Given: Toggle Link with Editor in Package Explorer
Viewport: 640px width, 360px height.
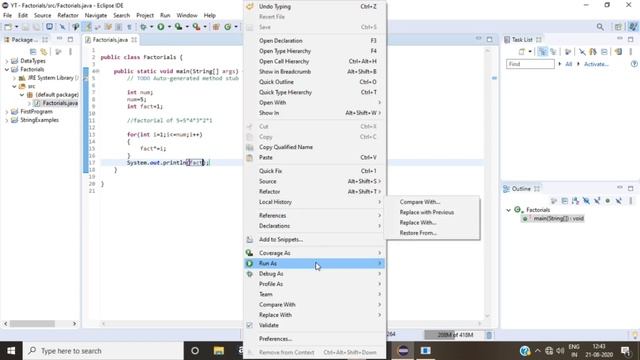Looking at the screenshot, I should (44, 52).
